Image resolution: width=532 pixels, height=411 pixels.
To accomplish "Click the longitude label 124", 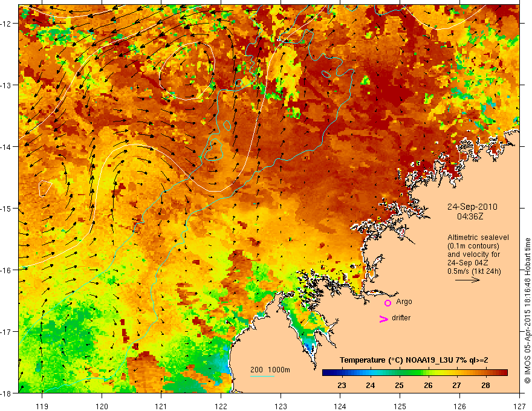I will pyautogui.click(x=340, y=406).
